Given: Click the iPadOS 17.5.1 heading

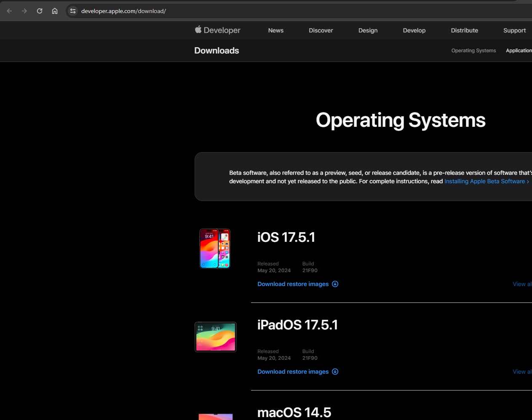Looking at the screenshot, I should coord(297,325).
